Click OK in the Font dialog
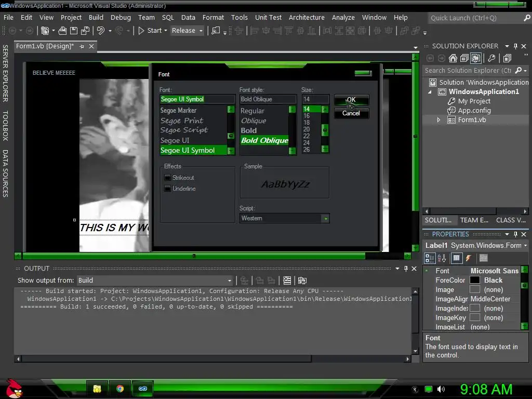Screen dimensions: 532x399 (x=351, y=100)
